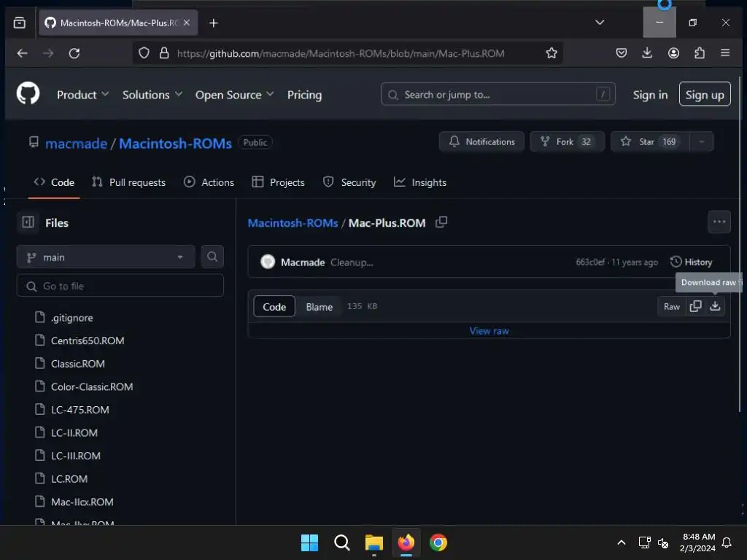Viewport: 747px width, 560px height.
Task: Open Firefox downloads panel
Action: click(x=647, y=52)
